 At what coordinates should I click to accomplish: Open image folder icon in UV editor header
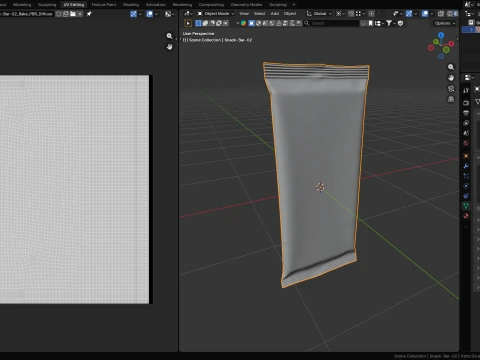(73, 14)
